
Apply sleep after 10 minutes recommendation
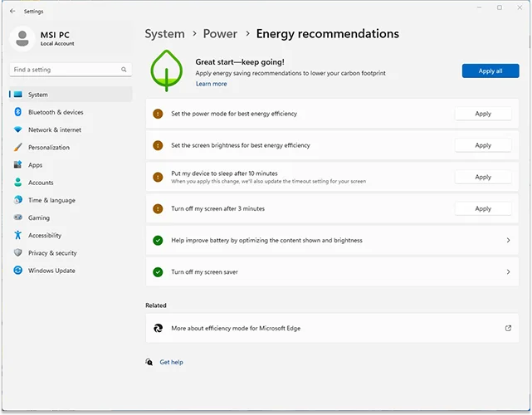coord(483,177)
